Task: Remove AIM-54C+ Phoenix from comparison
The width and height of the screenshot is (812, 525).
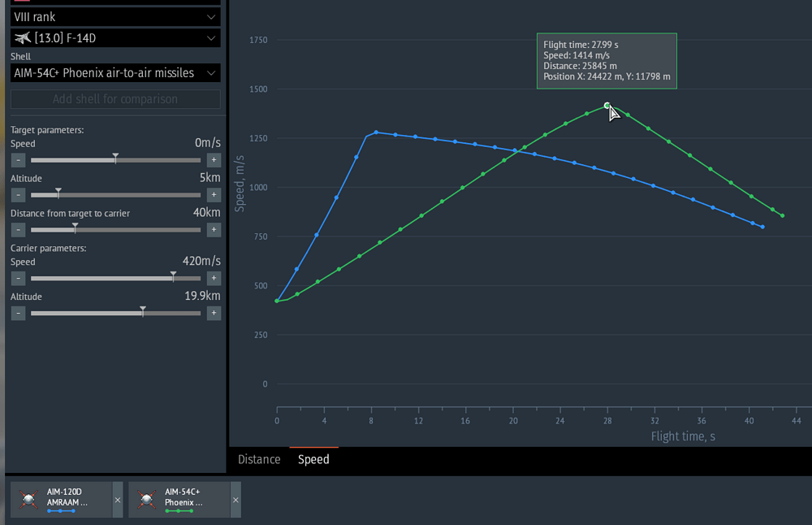Action: [235, 500]
